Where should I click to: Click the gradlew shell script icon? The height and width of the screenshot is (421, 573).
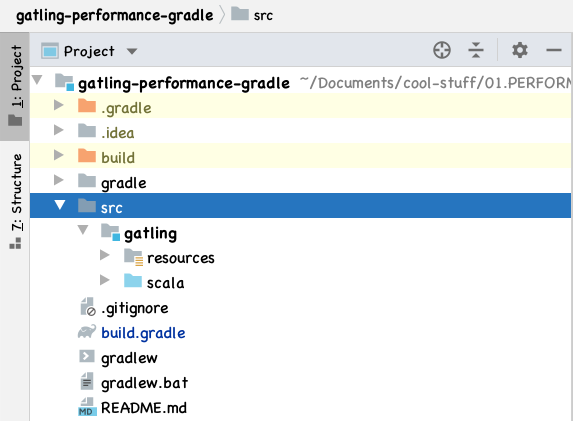[87, 356]
